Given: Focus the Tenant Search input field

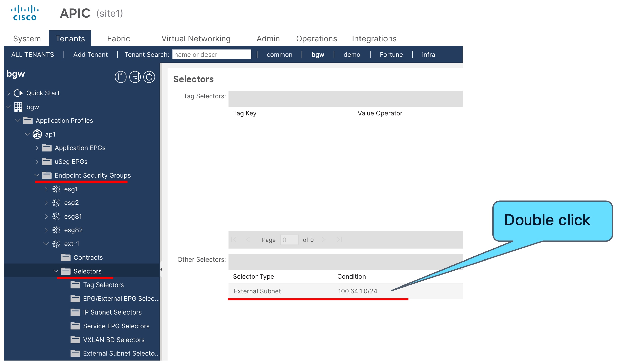Looking at the screenshot, I should [x=212, y=54].
